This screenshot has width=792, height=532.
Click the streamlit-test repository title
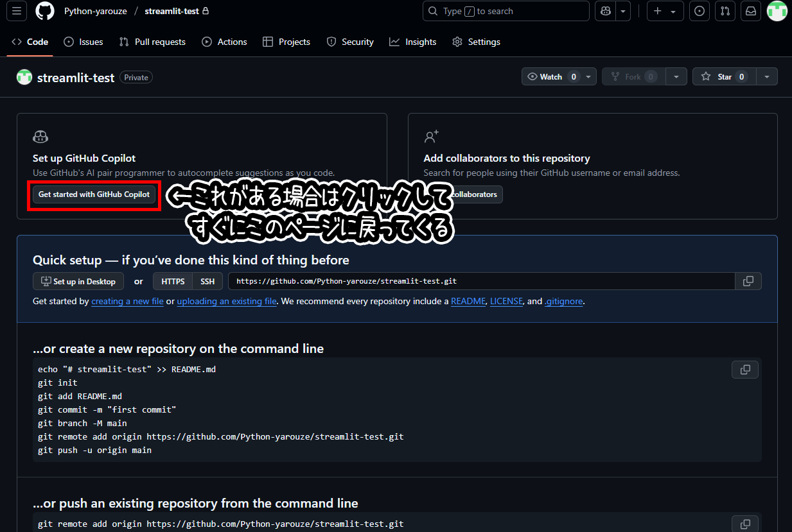[x=76, y=78]
